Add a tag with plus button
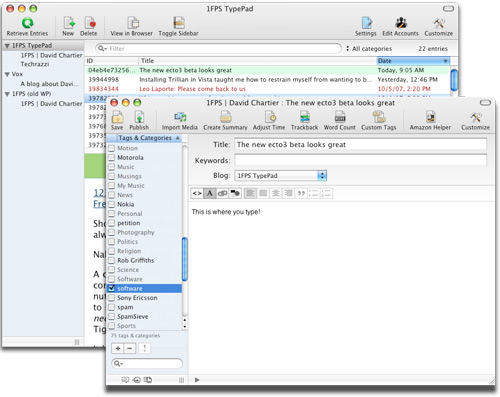This screenshot has height=397, width=500. pyautogui.click(x=118, y=348)
